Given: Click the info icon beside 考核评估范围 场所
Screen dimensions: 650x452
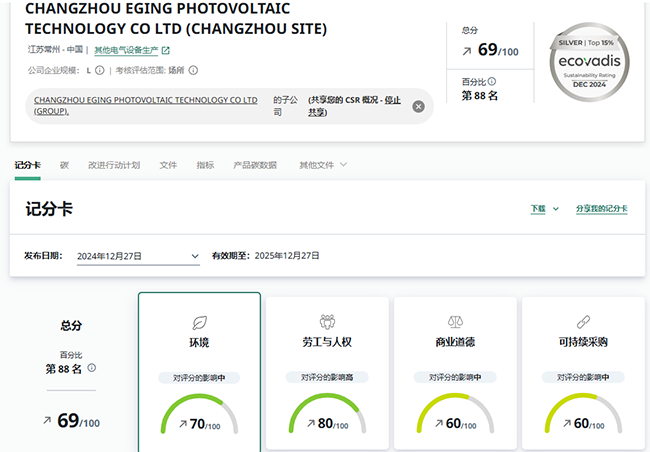Looking at the screenshot, I should 193,70.
